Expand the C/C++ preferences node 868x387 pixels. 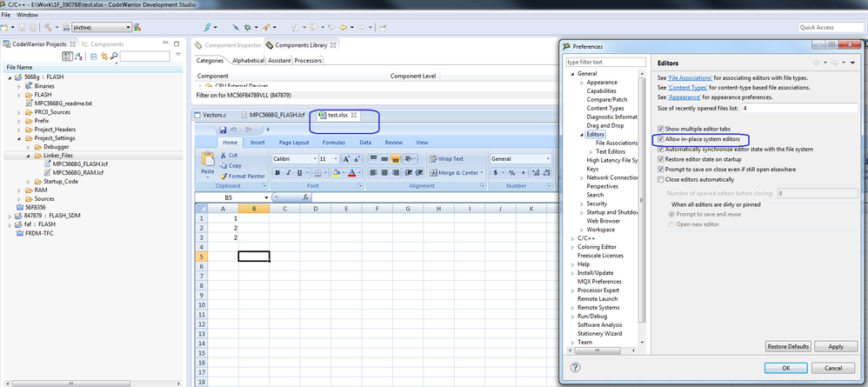coord(572,238)
